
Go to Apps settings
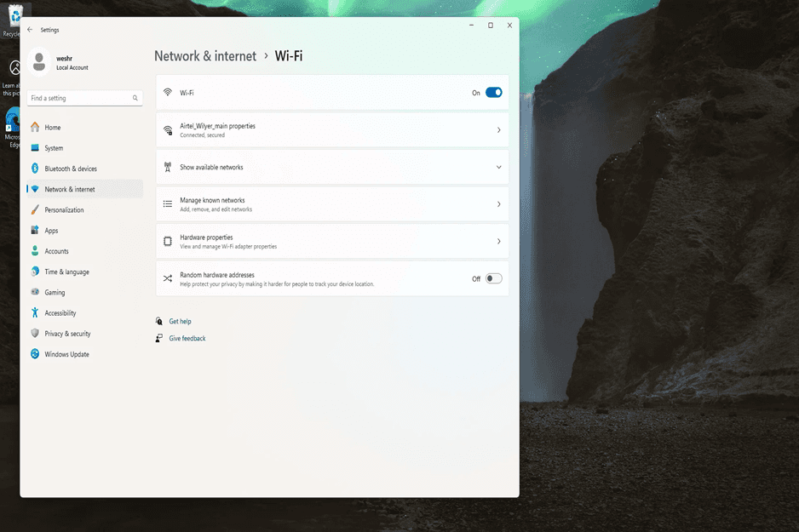(84, 231)
